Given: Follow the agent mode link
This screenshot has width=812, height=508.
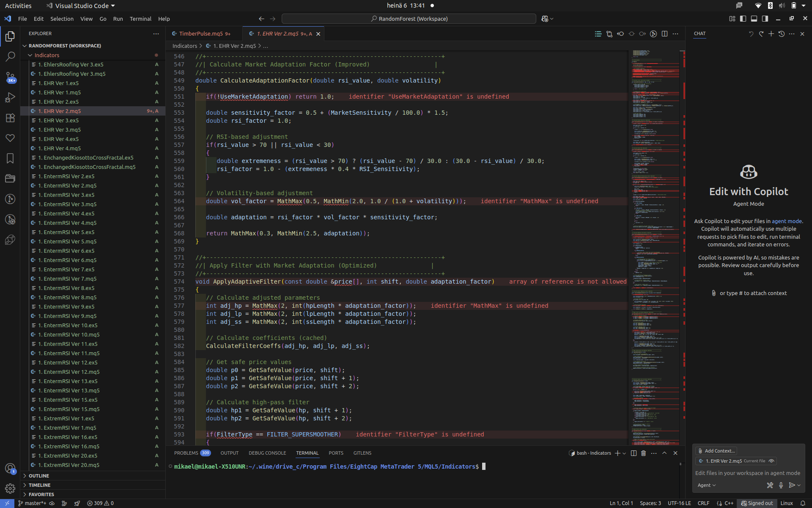Looking at the screenshot, I should pyautogui.click(x=786, y=221).
